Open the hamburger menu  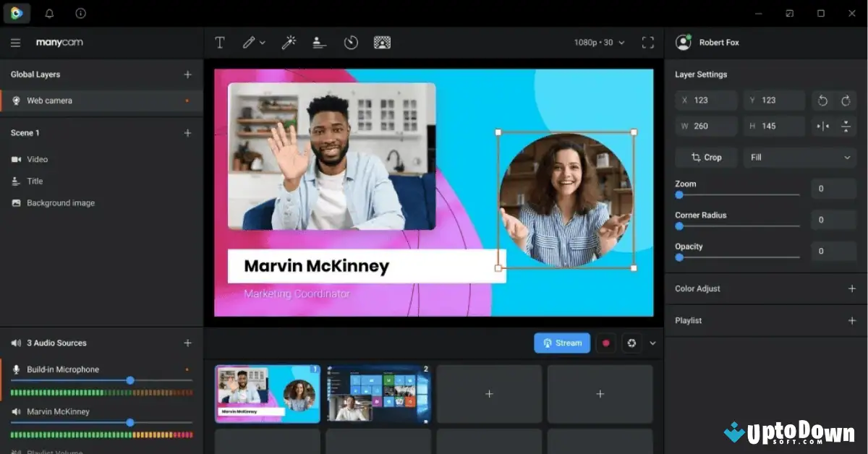pyautogui.click(x=15, y=42)
